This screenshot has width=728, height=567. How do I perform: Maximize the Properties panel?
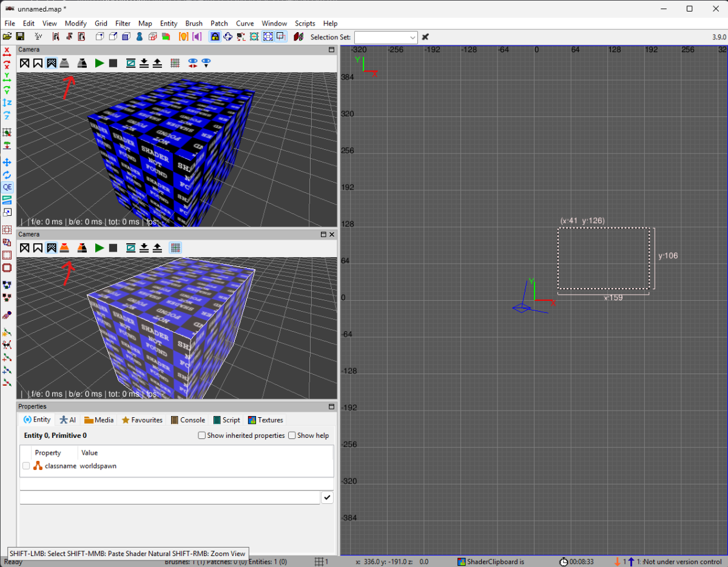(331, 406)
